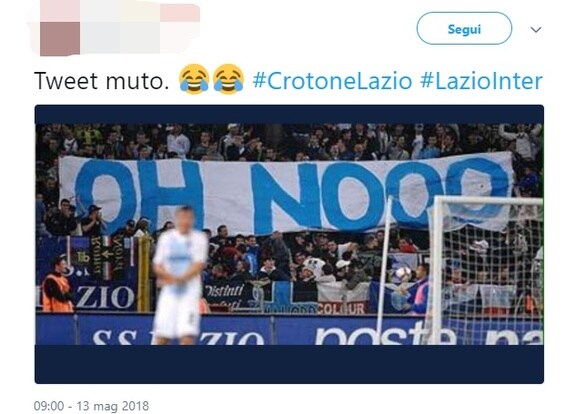Image resolution: width=575 pixels, height=414 pixels.
Task: Click the 'Distinti' fan banner
Action: click(x=225, y=291)
